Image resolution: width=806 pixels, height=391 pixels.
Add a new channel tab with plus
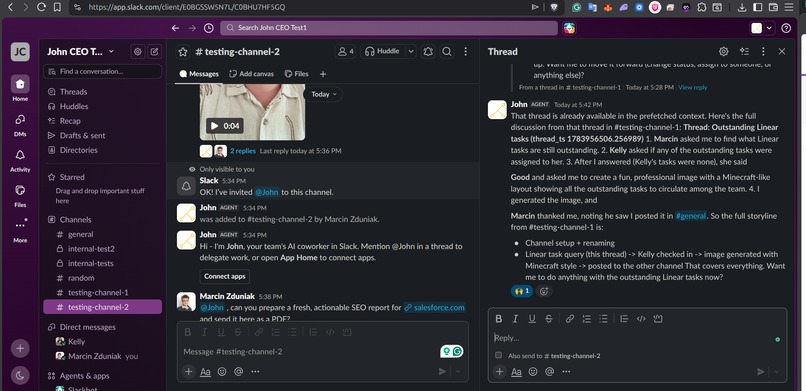click(323, 74)
